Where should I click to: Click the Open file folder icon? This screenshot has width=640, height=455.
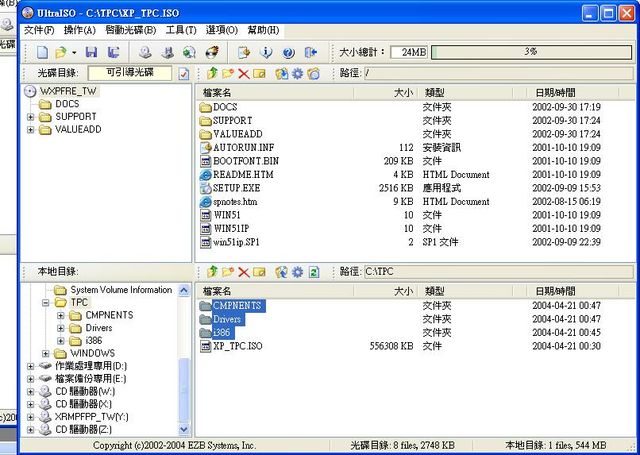(x=61, y=52)
